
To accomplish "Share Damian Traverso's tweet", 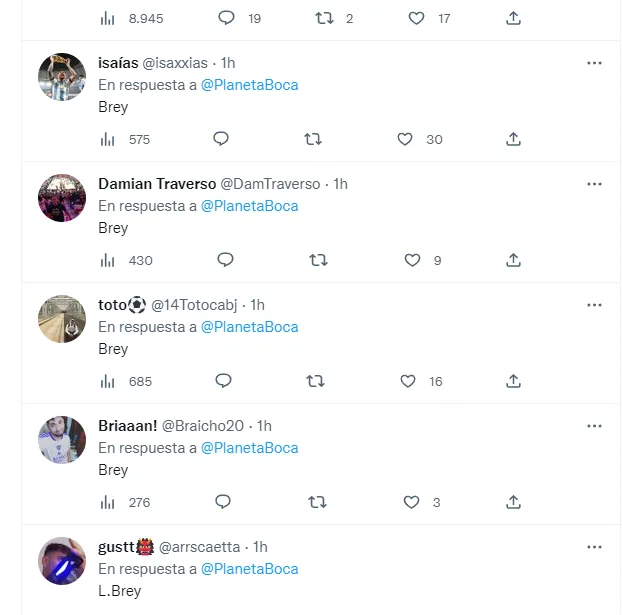I will 513,260.
